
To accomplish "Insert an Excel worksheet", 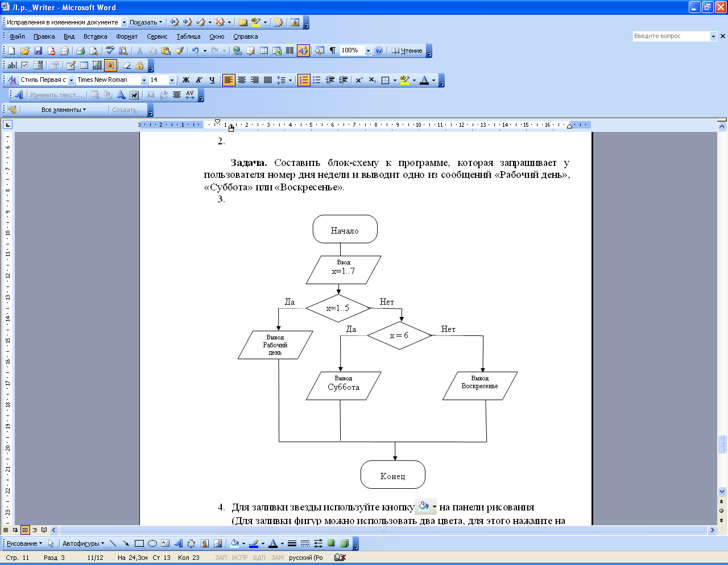I will pyautogui.click(x=277, y=51).
